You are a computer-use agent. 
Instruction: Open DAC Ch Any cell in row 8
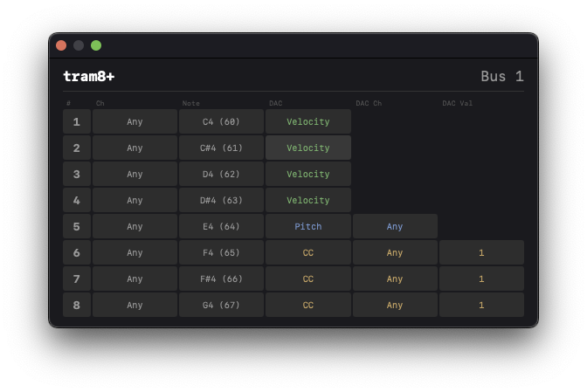(x=395, y=305)
